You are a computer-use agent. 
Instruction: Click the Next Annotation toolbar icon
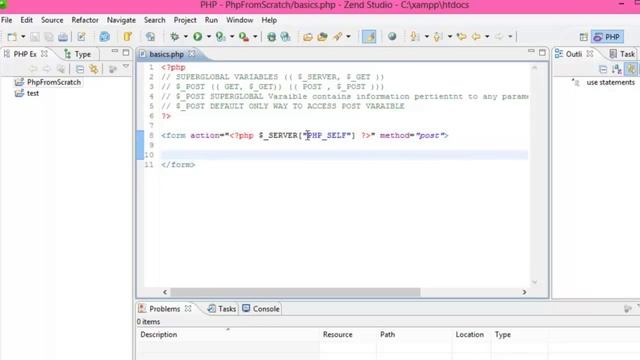click(x=415, y=37)
